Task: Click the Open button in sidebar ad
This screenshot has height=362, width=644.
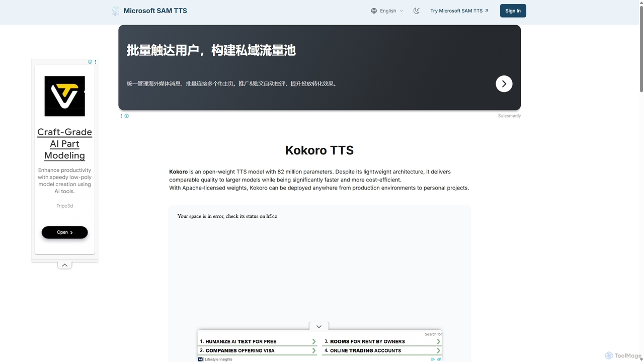Action: pyautogui.click(x=64, y=232)
